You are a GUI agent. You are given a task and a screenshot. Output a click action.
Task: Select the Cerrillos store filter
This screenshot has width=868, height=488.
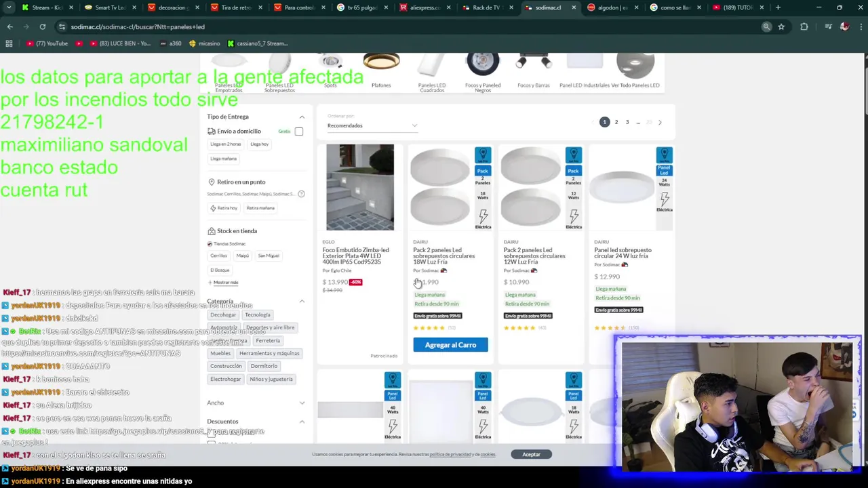(218, 256)
